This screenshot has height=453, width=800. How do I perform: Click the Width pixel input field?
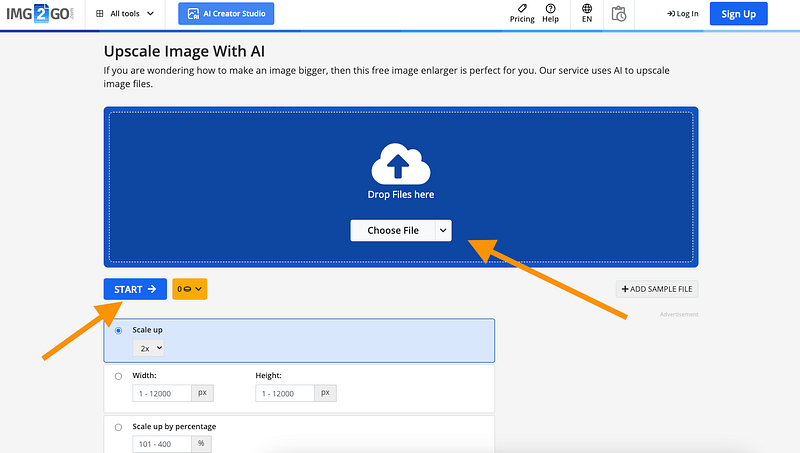tap(162, 393)
